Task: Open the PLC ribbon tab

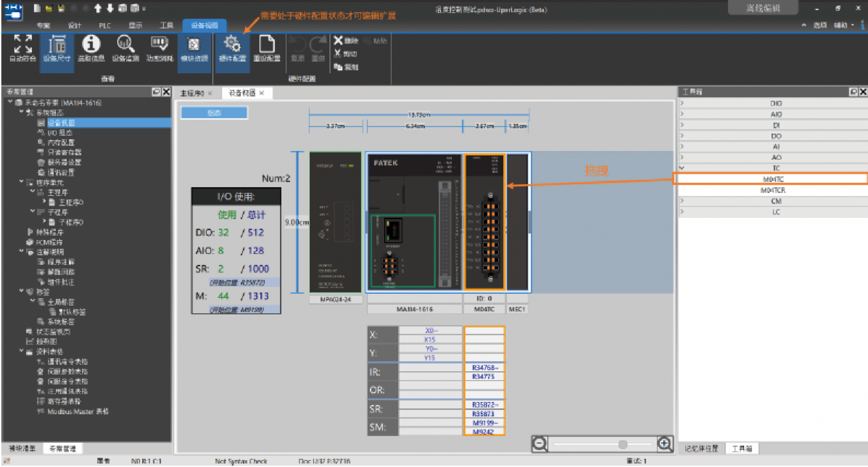Action: point(105,26)
